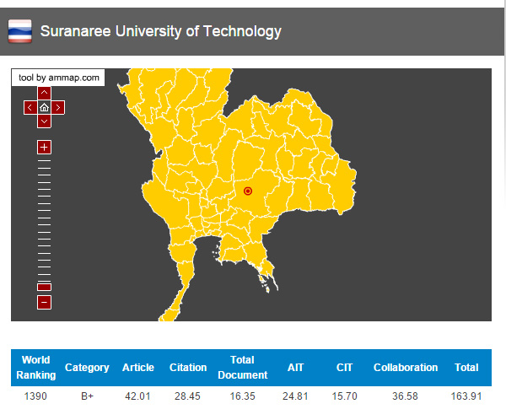Select the citation score 28.45
The height and width of the screenshot is (420, 506).
pos(187,396)
